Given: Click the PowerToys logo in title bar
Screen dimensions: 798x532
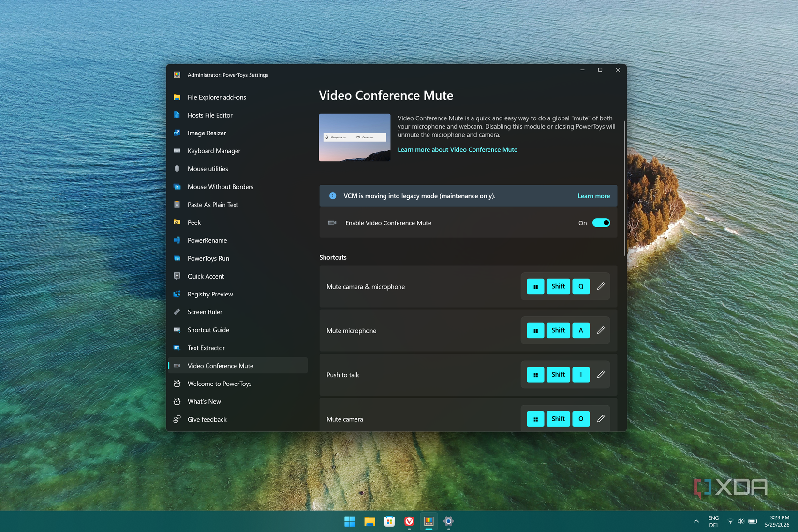Looking at the screenshot, I should click(x=177, y=75).
